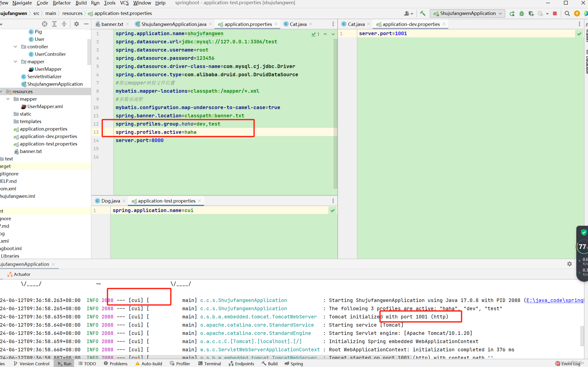588x367 pixels.
Task: Select the application-test.properties tab
Action: pyautogui.click(x=167, y=200)
